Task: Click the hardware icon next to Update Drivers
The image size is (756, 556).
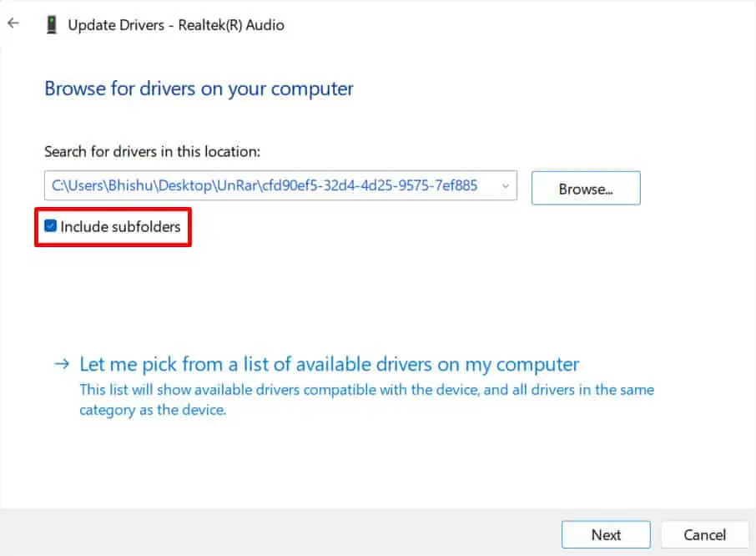Action: coord(53,24)
